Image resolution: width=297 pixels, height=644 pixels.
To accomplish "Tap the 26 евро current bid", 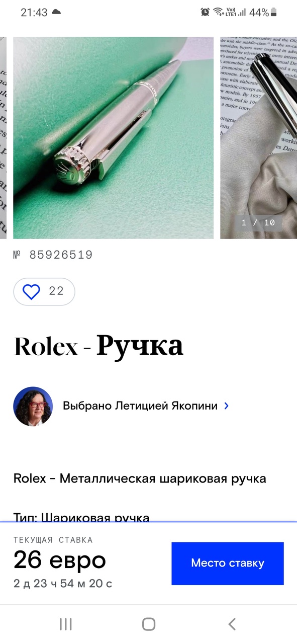I will pos(60,560).
